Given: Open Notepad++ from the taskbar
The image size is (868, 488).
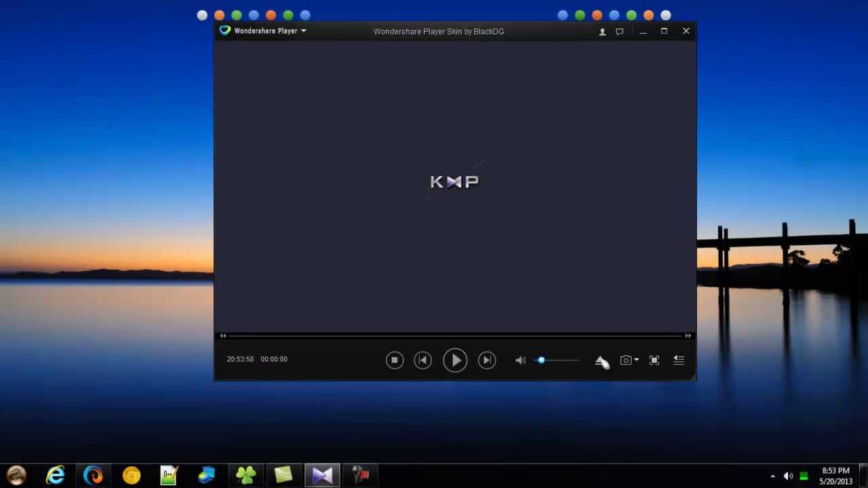Looking at the screenshot, I should tap(169, 475).
